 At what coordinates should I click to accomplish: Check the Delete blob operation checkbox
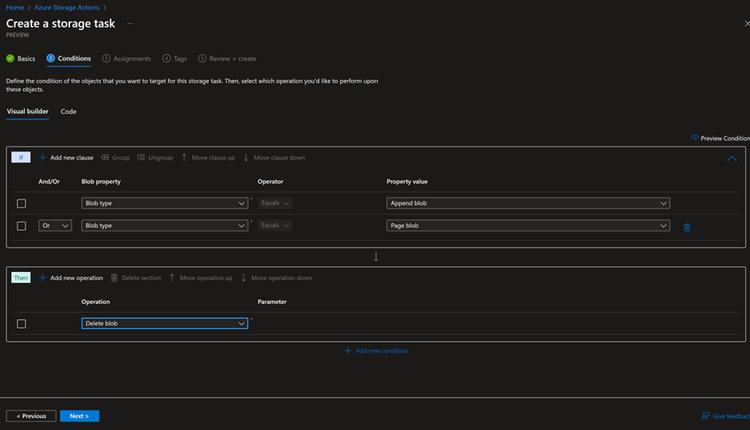[x=21, y=323]
